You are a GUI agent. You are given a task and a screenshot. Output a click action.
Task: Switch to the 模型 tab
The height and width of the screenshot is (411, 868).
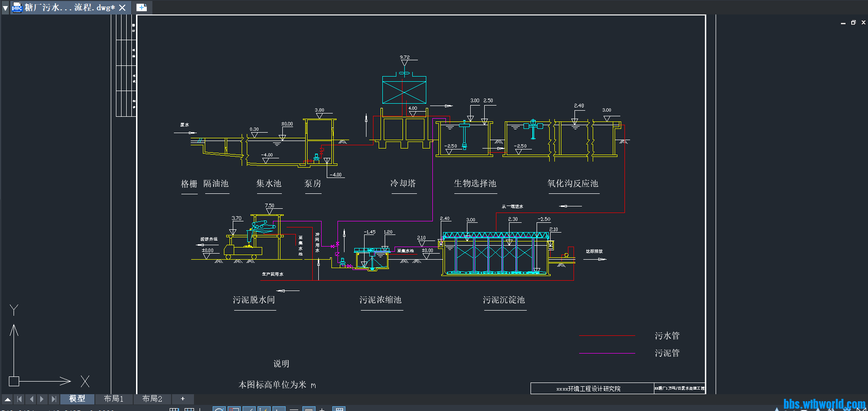pyautogui.click(x=77, y=399)
